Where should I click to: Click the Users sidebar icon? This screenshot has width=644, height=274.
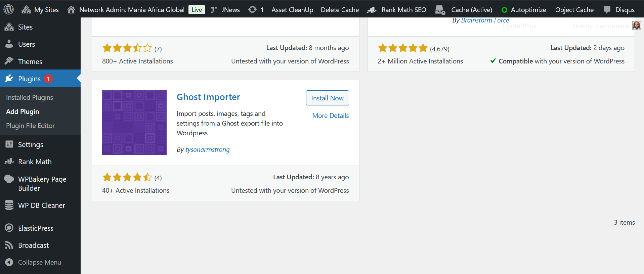[x=9, y=44]
